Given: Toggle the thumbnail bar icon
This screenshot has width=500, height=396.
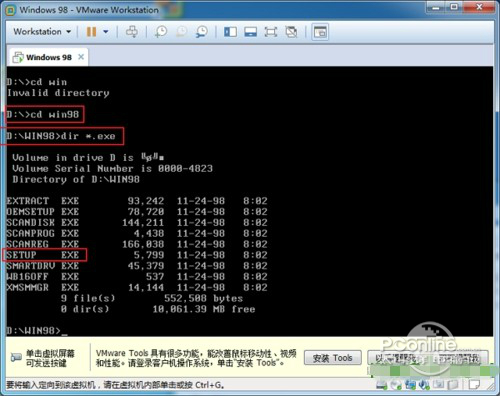Looking at the screenshot, I should click(250, 32).
